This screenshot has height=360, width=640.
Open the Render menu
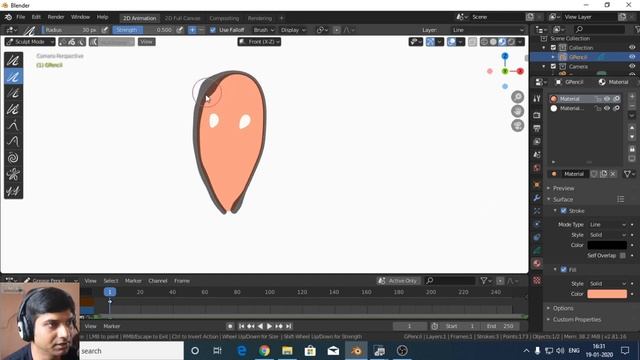tap(56, 17)
